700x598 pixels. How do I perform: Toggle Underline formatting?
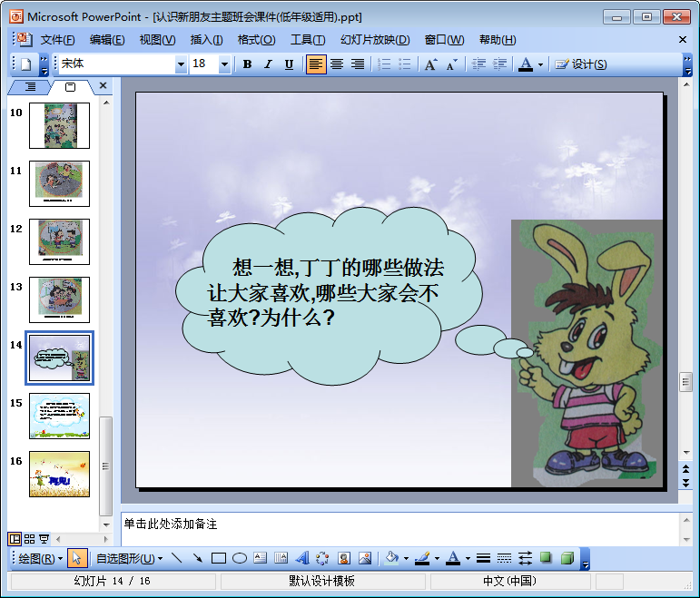[289, 64]
